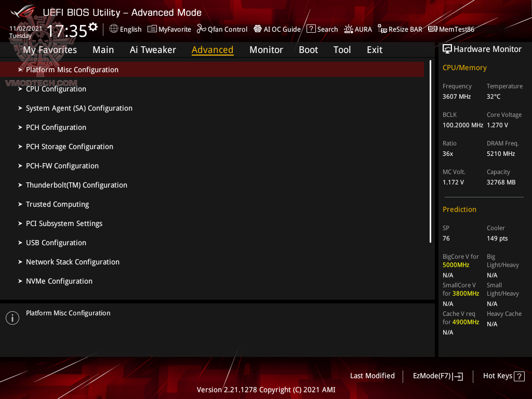Click the Hardware Monitor display icon
This screenshot has width=532, height=399.
click(x=447, y=49)
